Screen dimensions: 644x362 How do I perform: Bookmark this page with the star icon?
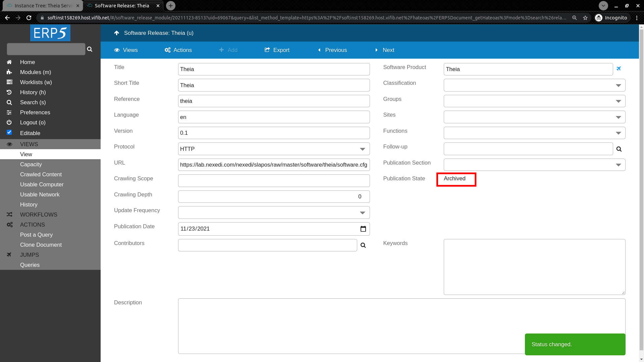(x=585, y=18)
